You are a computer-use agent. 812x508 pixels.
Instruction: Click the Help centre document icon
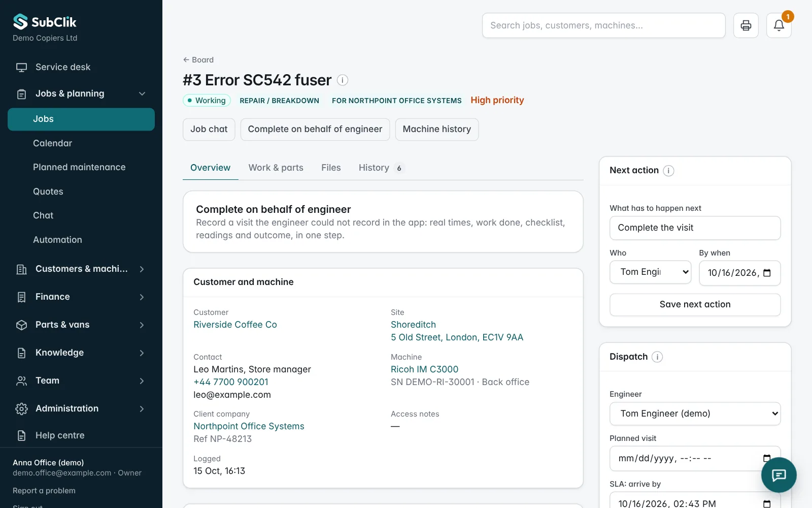21,436
